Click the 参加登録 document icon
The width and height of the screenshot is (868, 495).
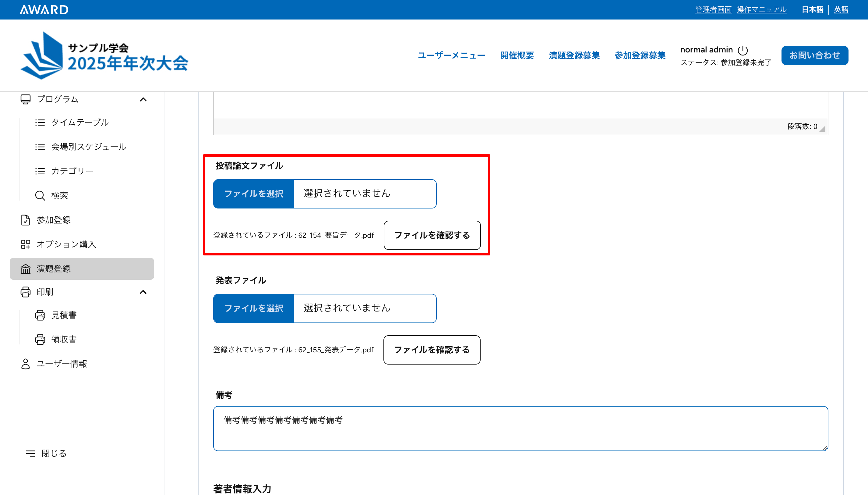click(26, 220)
